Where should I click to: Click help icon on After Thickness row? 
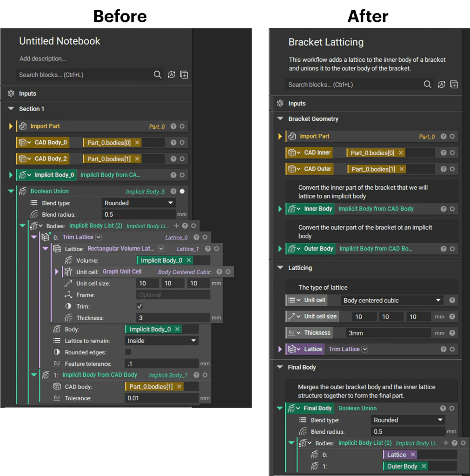coord(452,333)
